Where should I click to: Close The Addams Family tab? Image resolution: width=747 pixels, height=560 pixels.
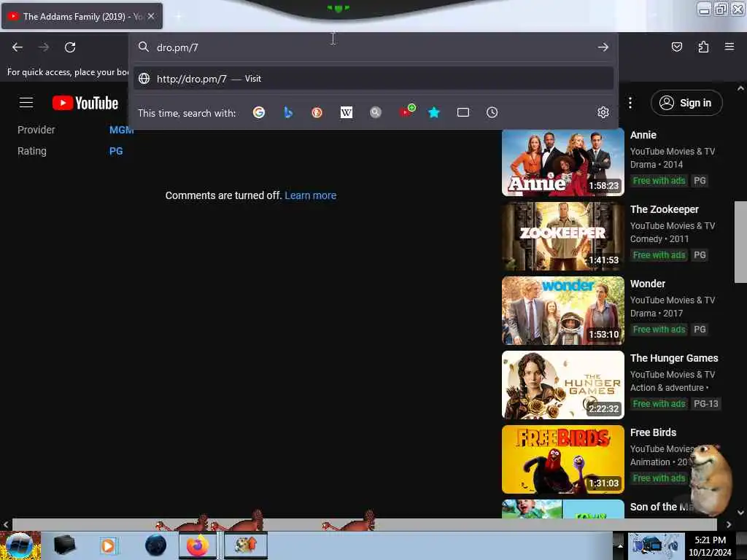tap(151, 16)
